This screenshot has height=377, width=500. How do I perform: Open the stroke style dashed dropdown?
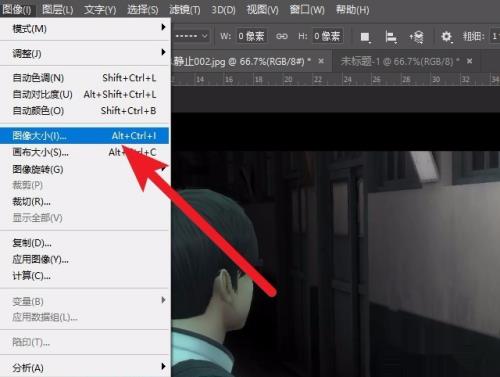[191, 36]
